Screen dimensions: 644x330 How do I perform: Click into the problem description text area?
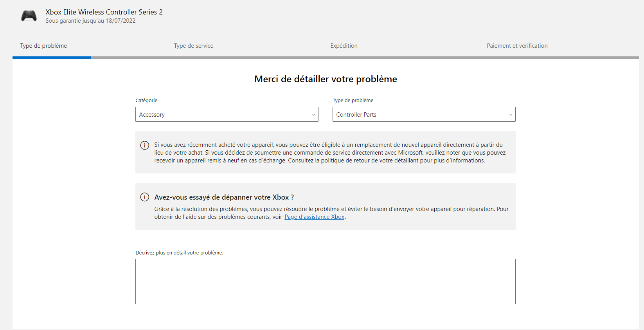[326, 281]
